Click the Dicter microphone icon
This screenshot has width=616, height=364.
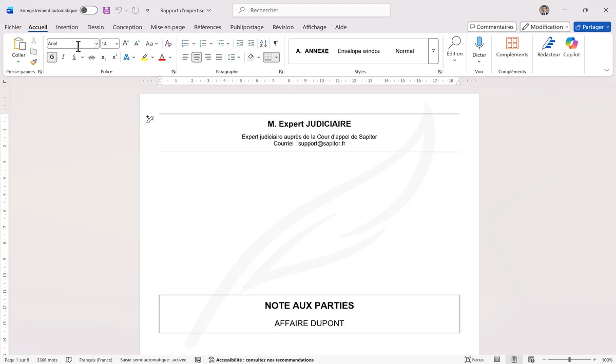click(479, 44)
